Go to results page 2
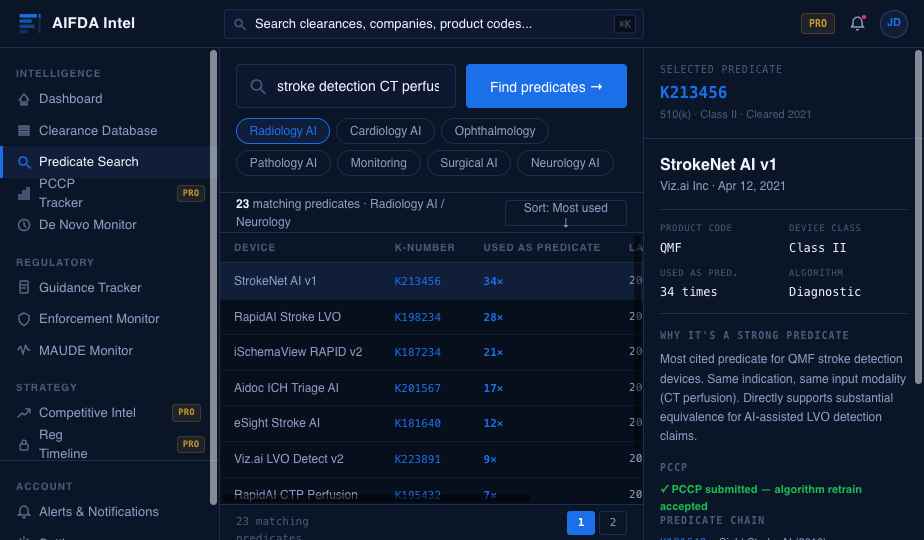924x540 pixels. [x=612, y=522]
